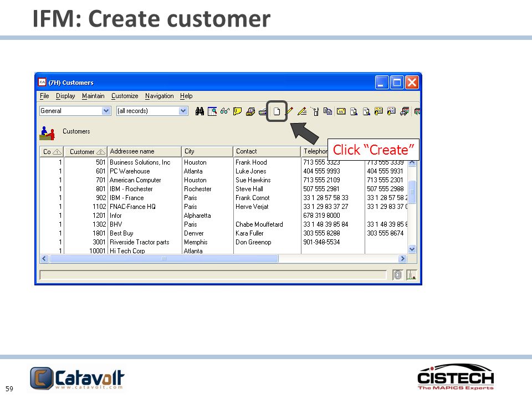Select the FNAC-France HQ row
532x399 pixels.
click(x=223, y=207)
